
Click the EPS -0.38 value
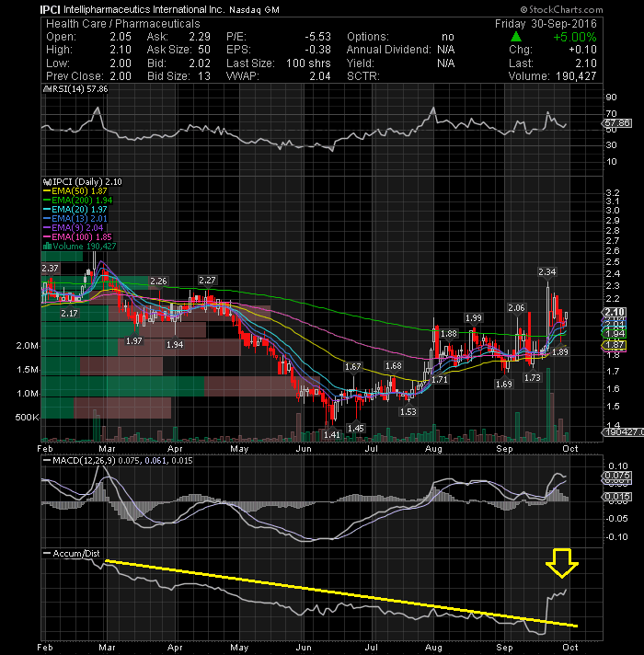(317, 50)
